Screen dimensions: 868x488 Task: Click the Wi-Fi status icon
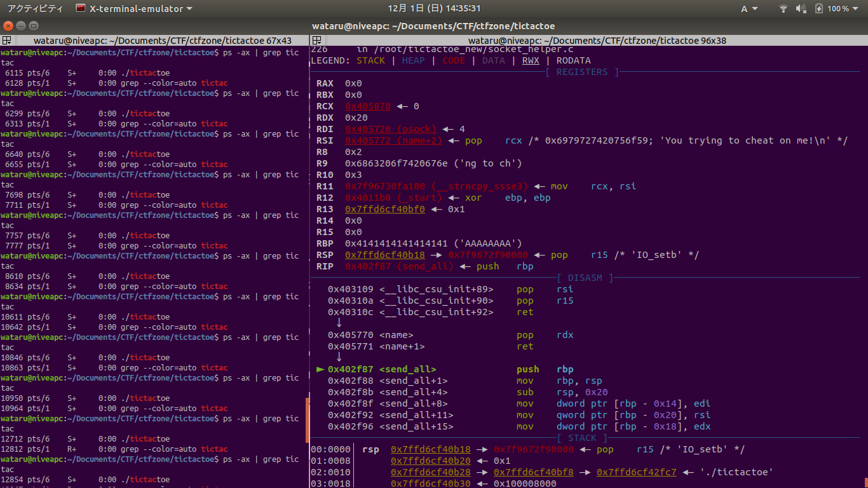[783, 8]
